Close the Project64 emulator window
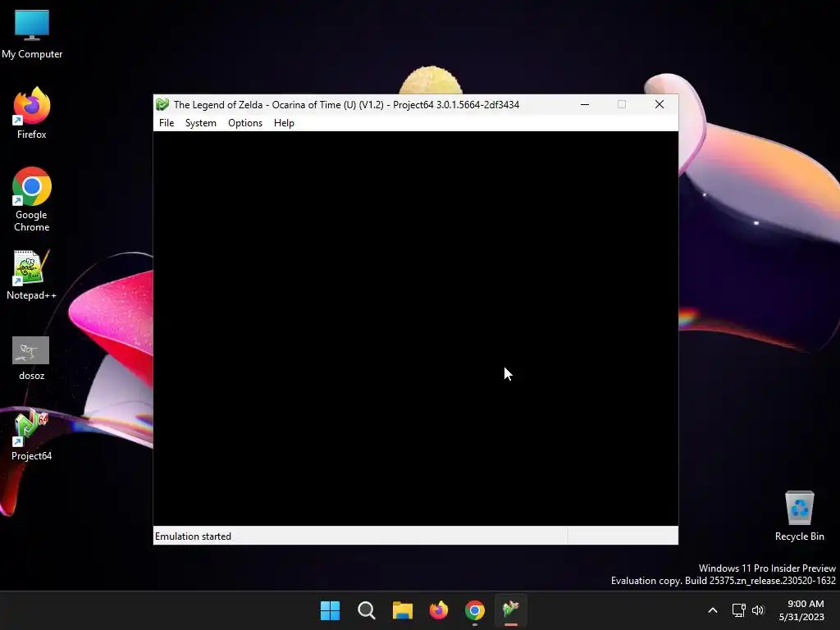The width and height of the screenshot is (840, 630). pos(660,104)
